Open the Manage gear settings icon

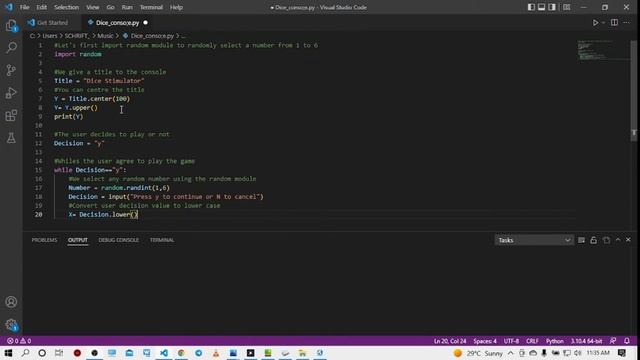pos(11,325)
